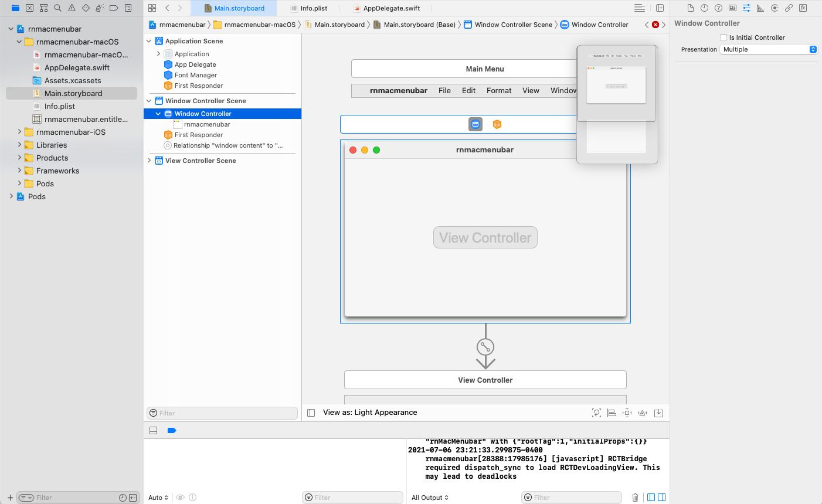Viewport: 822px width, 504px height.
Task: Open the Project navigator folder icon
Action: coord(15,8)
